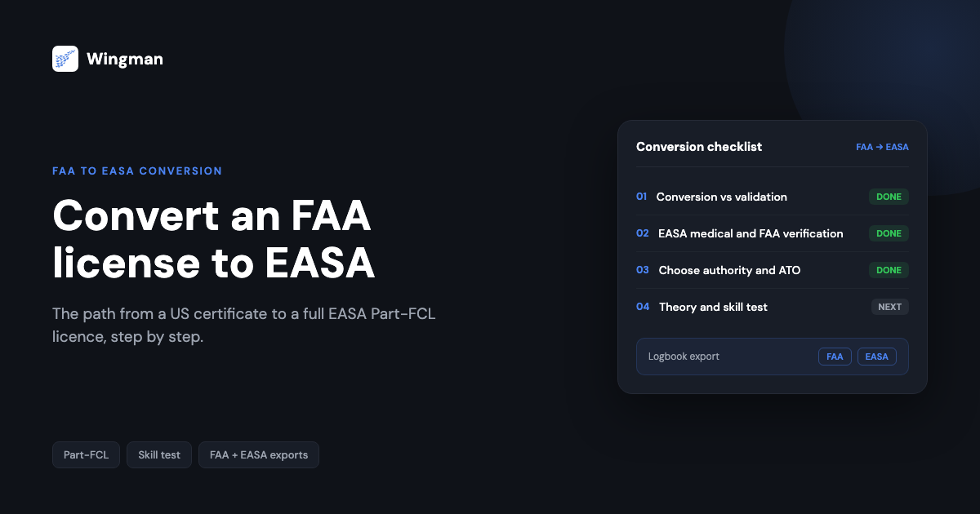Select the Part-FCL tag

pyautogui.click(x=86, y=455)
